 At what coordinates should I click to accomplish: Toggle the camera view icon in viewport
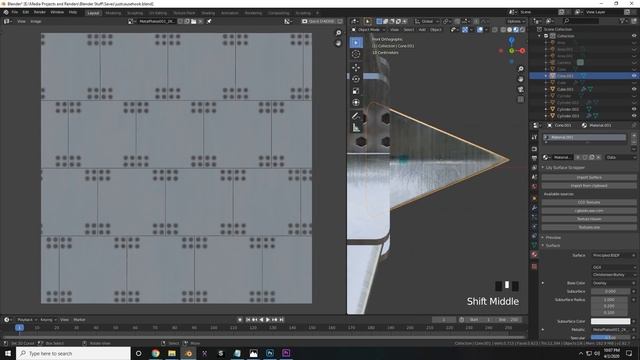point(521,89)
